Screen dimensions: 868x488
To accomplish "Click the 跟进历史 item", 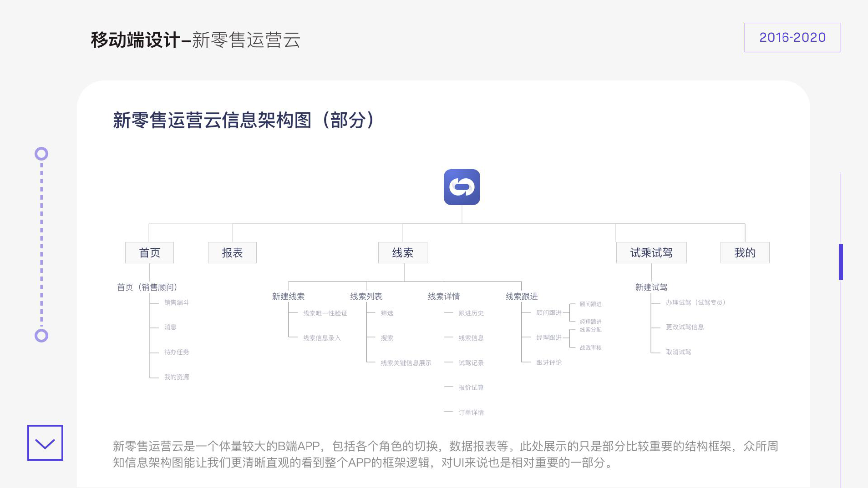I will click(471, 313).
